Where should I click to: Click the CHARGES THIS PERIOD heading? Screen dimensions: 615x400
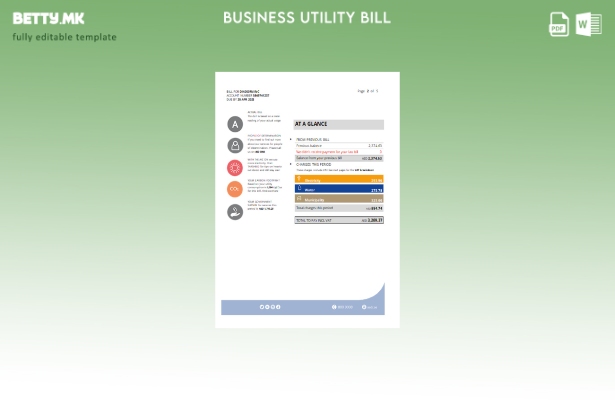tap(313, 164)
